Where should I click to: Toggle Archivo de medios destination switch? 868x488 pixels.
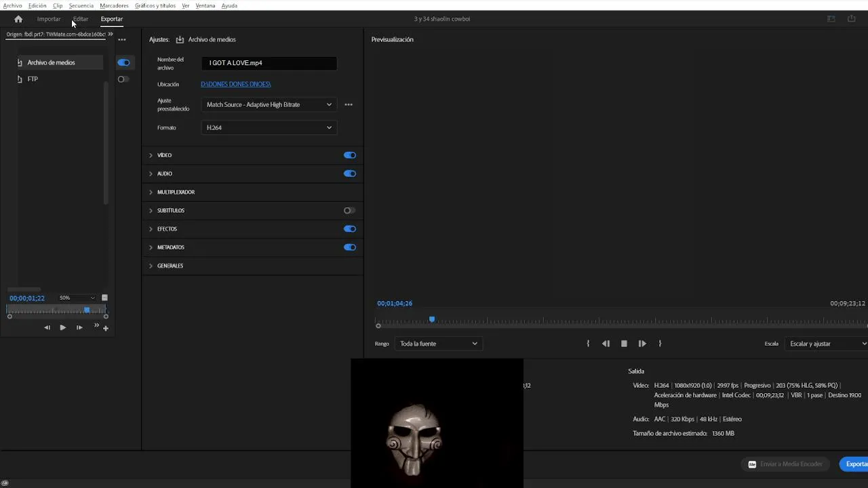(123, 62)
